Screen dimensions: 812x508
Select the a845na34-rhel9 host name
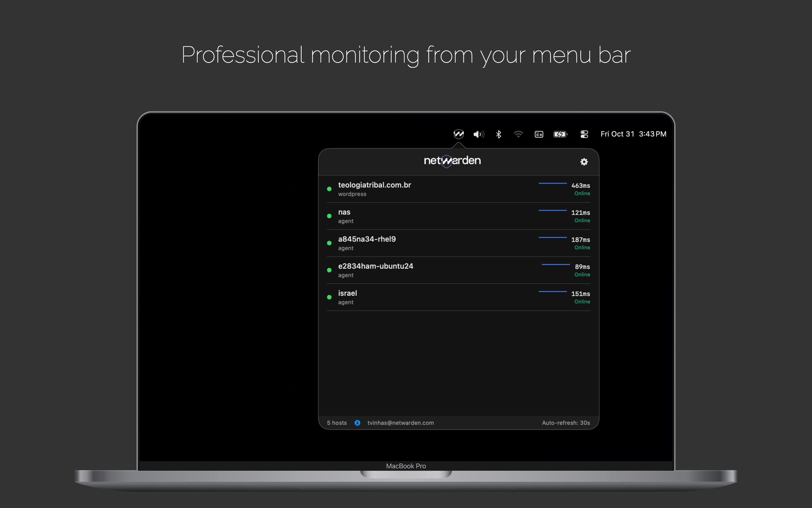pyautogui.click(x=367, y=239)
